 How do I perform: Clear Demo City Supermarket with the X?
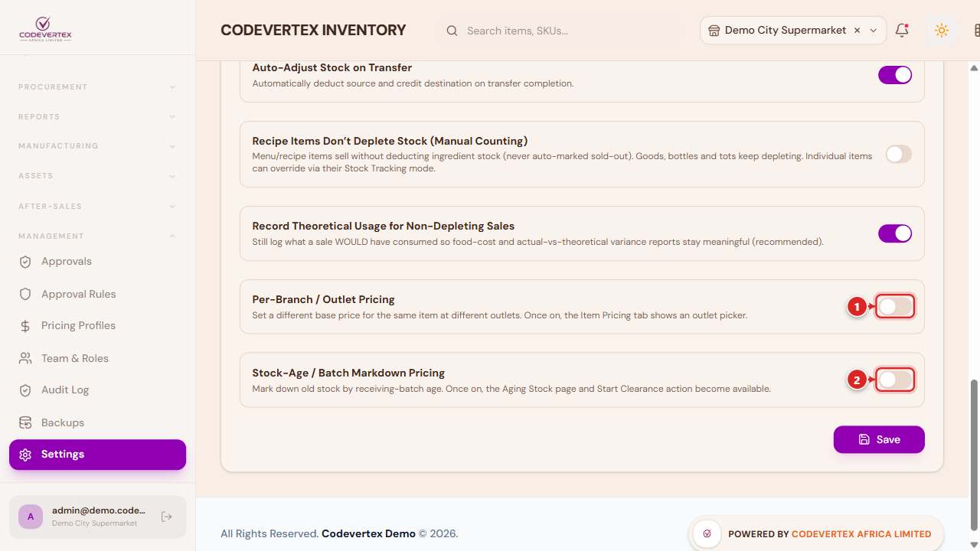click(x=857, y=31)
